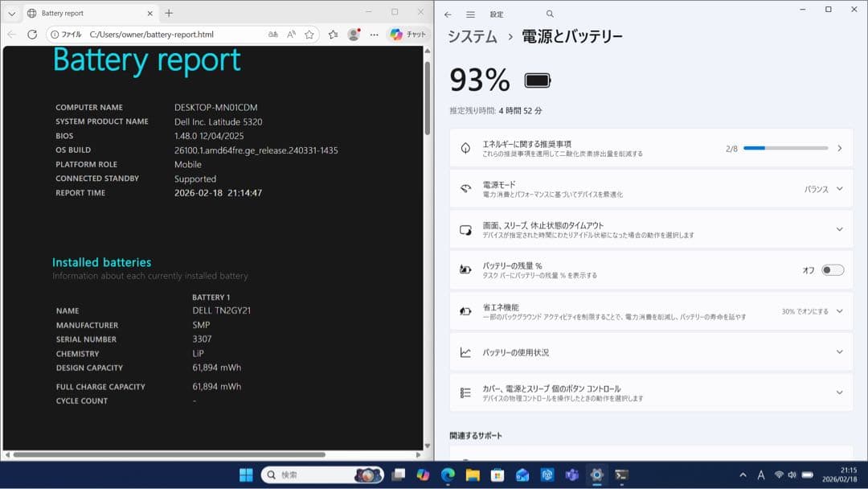This screenshot has width=868, height=489.
Task: Launch Windows Terminal from the taskbar
Action: 620,475
